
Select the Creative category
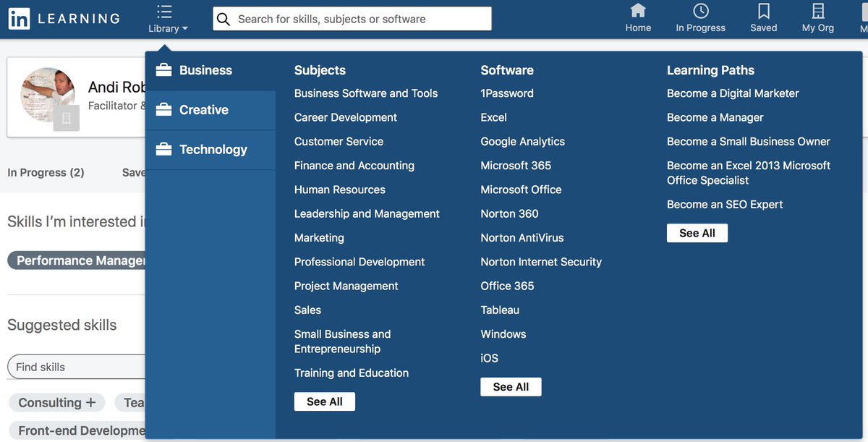[x=210, y=110]
